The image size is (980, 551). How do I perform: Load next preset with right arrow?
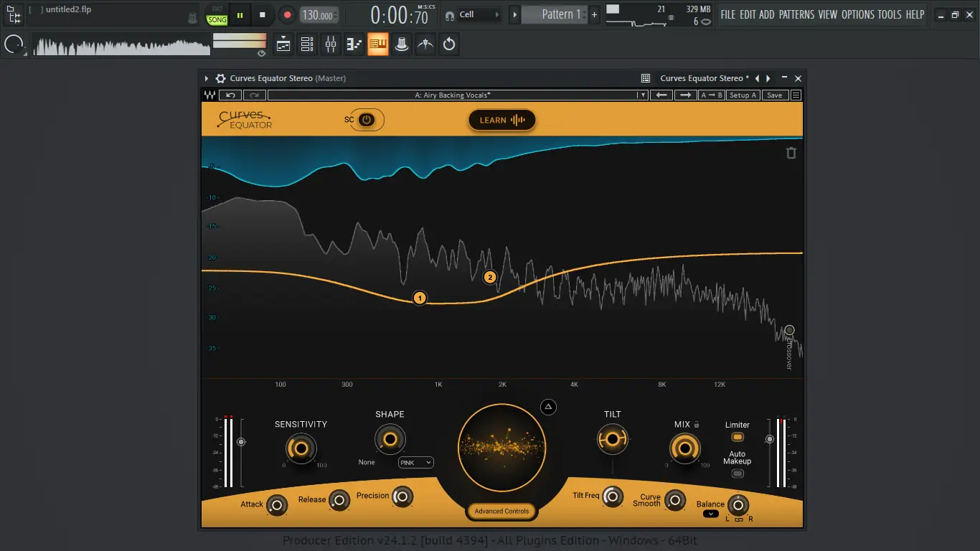coord(686,95)
